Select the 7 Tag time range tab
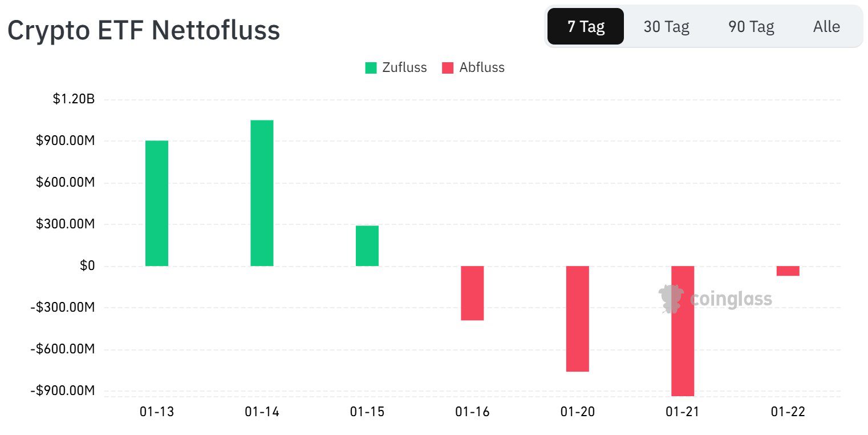This screenshot has width=868, height=435. (586, 26)
